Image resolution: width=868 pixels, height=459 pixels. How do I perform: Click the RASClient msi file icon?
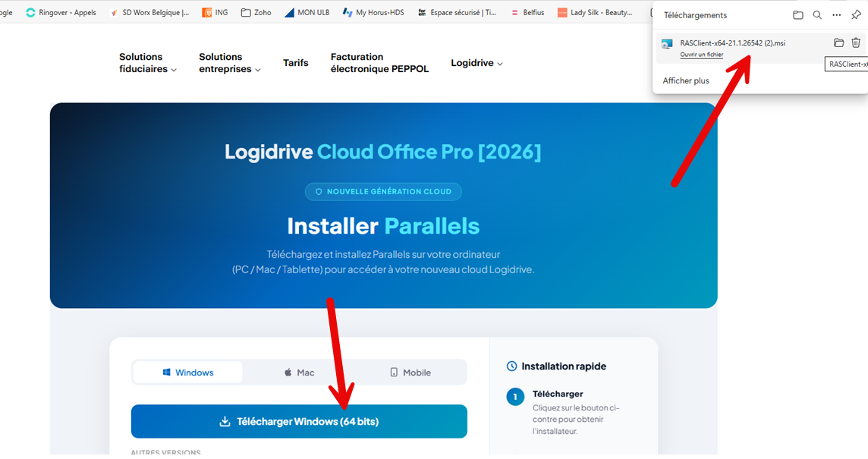667,44
